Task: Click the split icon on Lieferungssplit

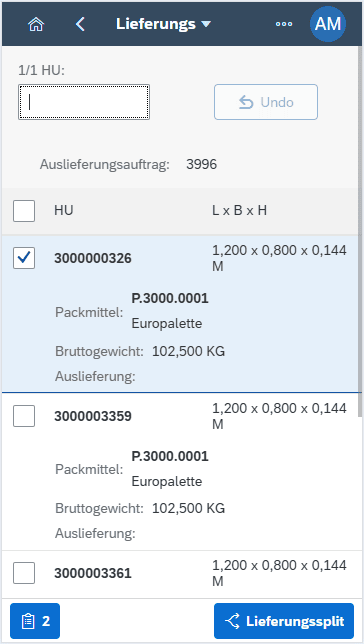Action: point(233,621)
